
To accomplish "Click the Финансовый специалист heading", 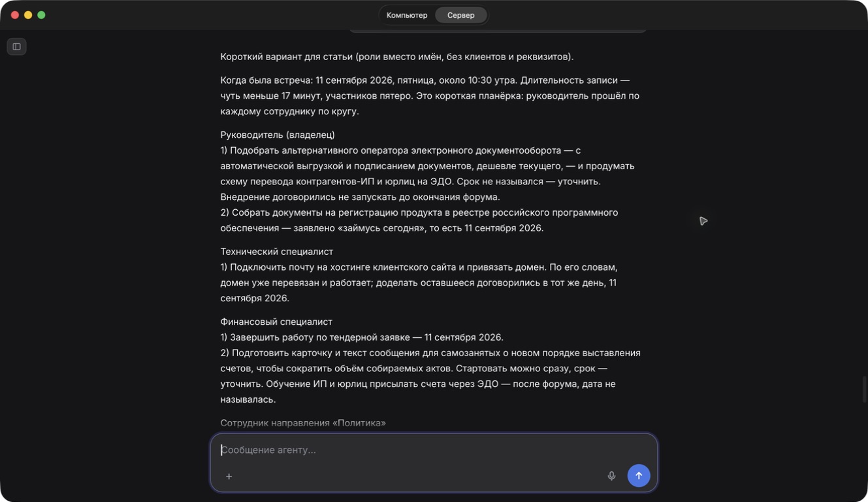I will pyautogui.click(x=276, y=322).
